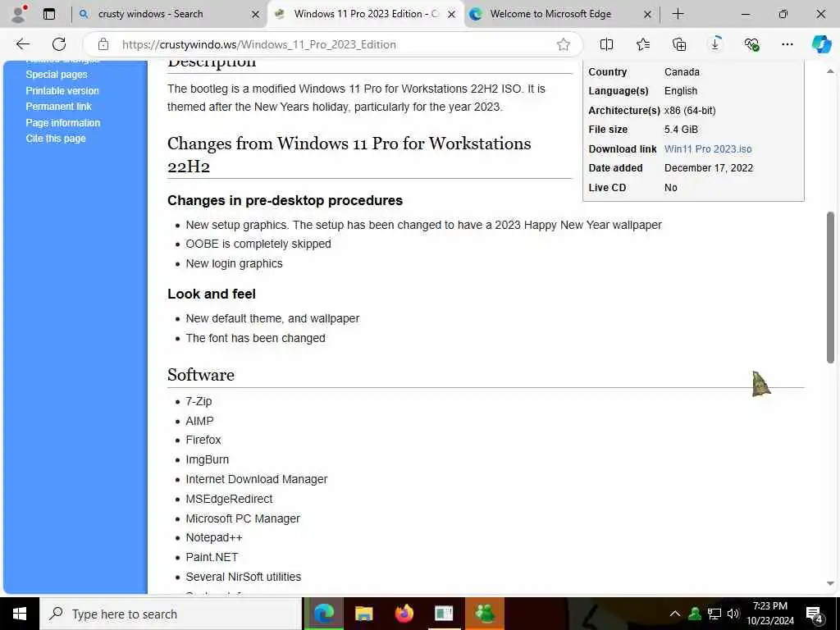Click the 'ImgBurn' list entry
The width and height of the screenshot is (840, 630).
pos(207,459)
